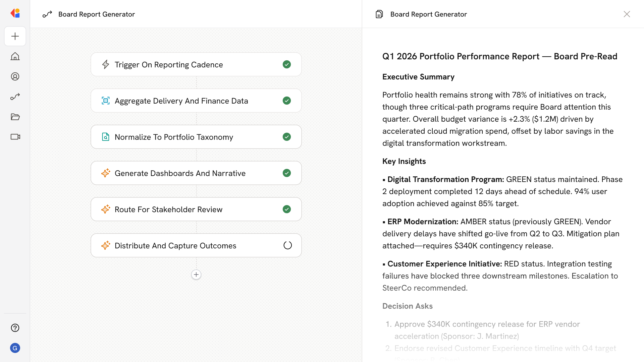This screenshot has height=362, width=644.
Task: Click green check on Trigger On Reporting Cadence
Action: pos(287,64)
